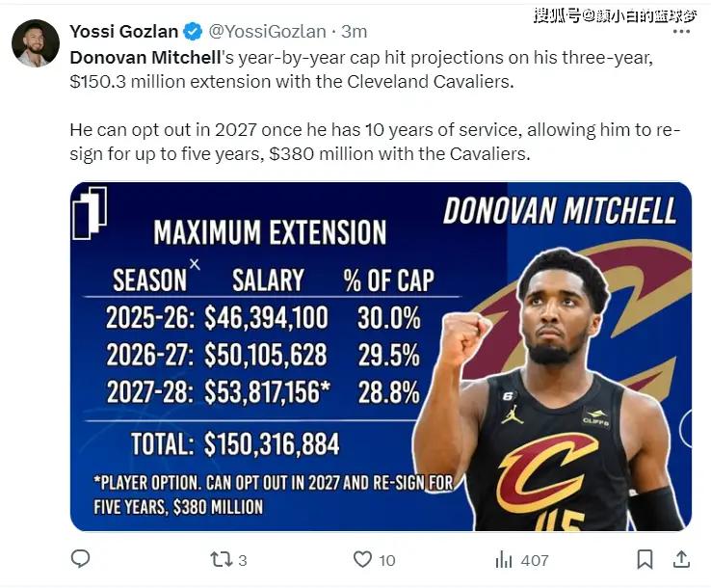Open the Yossi Gozlan display name link
Image resolution: width=711 pixels, height=588 pixels.
[123, 33]
